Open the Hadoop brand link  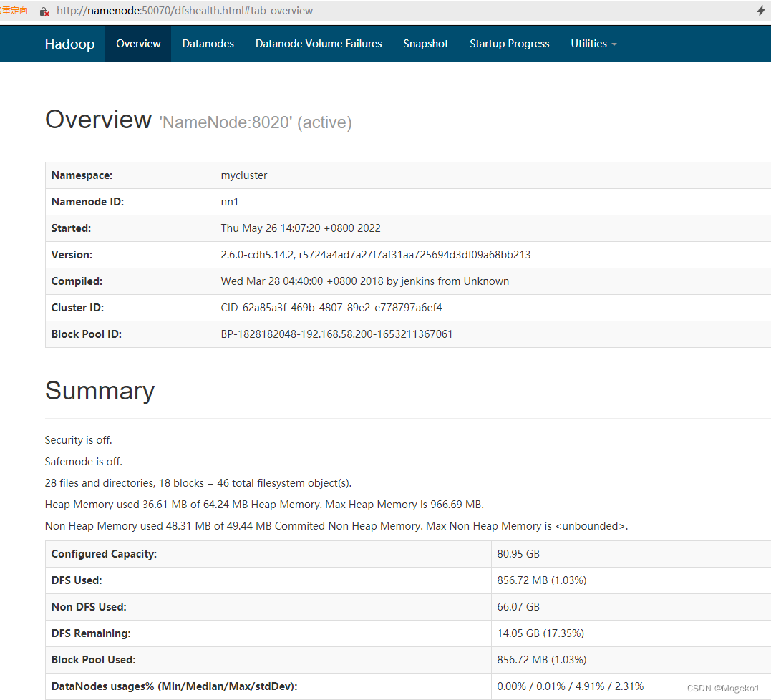(x=70, y=44)
